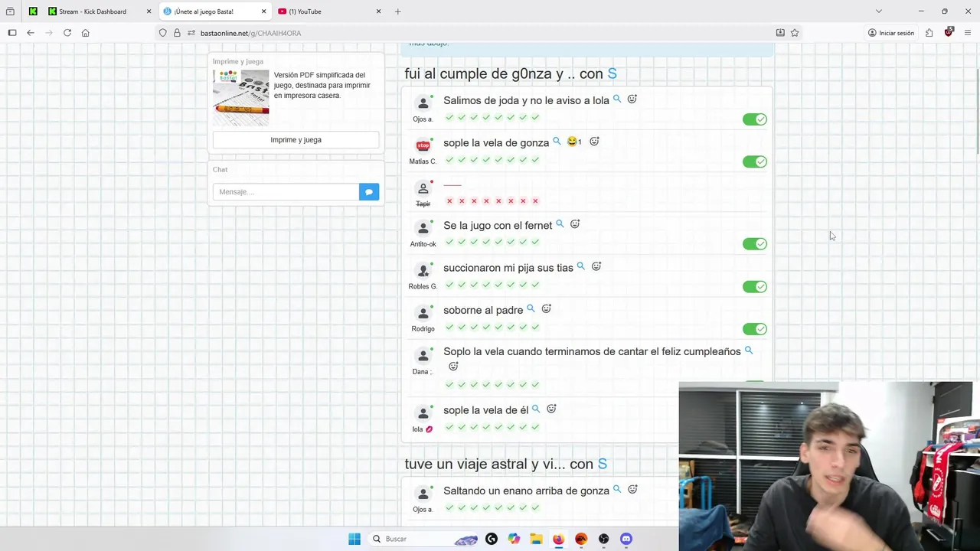
Task: Search Dana's answer about feliz cumpleaños
Action: 749,350
